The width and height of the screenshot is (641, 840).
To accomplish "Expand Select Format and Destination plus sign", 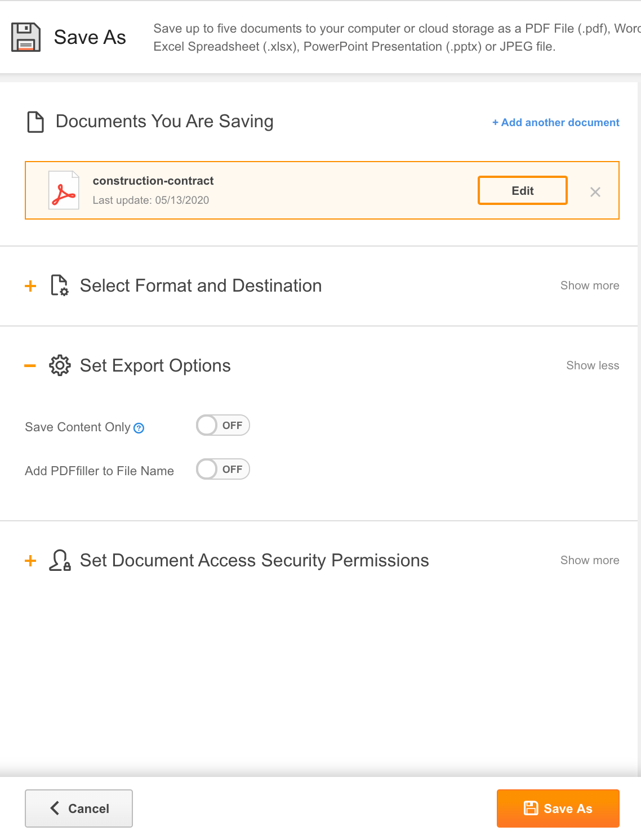I will [30, 286].
